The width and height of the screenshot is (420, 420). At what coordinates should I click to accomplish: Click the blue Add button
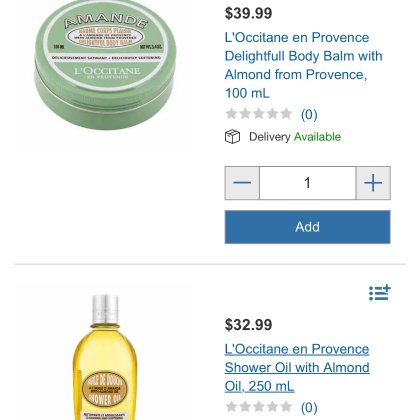pos(307,227)
